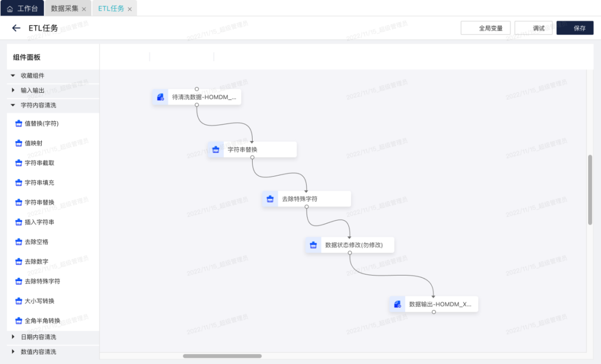Select the 值替换(字符) component icon
601x364 pixels.
coord(18,124)
